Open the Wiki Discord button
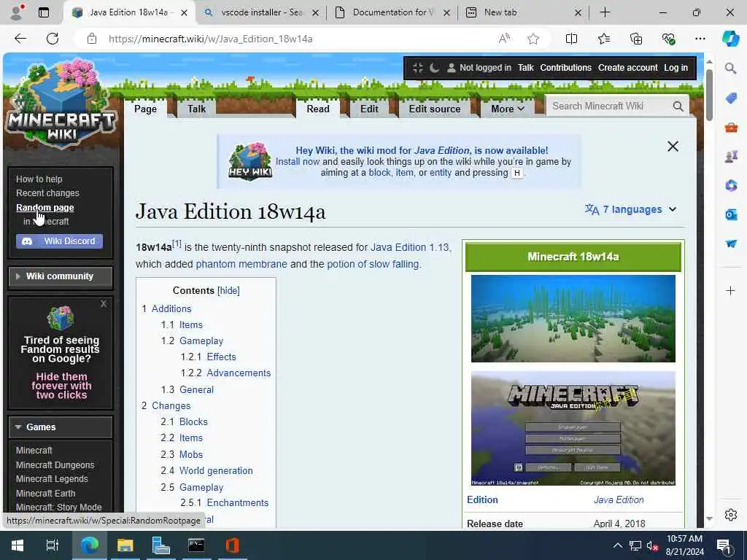 point(59,241)
